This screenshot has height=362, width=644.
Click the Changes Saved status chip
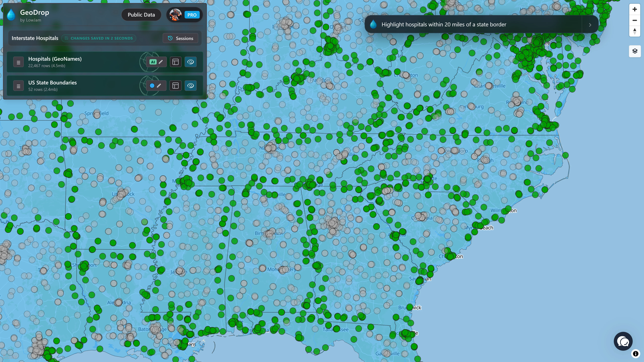click(x=99, y=38)
